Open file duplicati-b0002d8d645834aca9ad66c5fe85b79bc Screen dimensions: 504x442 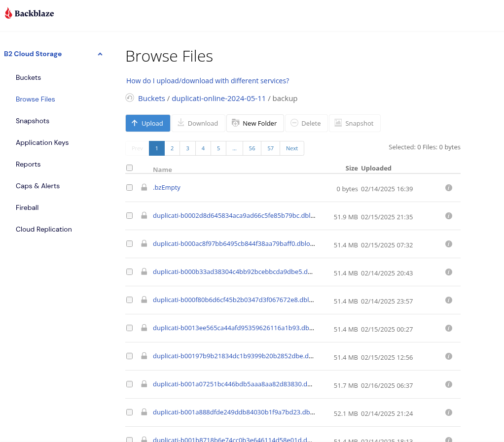point(234,215)
